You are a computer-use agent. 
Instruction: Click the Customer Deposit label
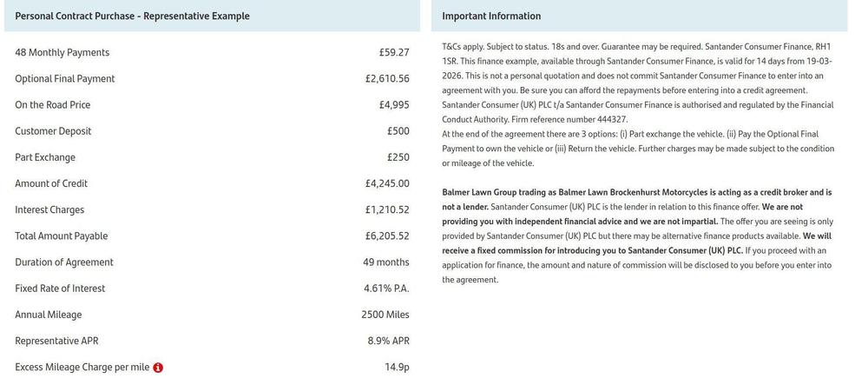pos(53,131)
